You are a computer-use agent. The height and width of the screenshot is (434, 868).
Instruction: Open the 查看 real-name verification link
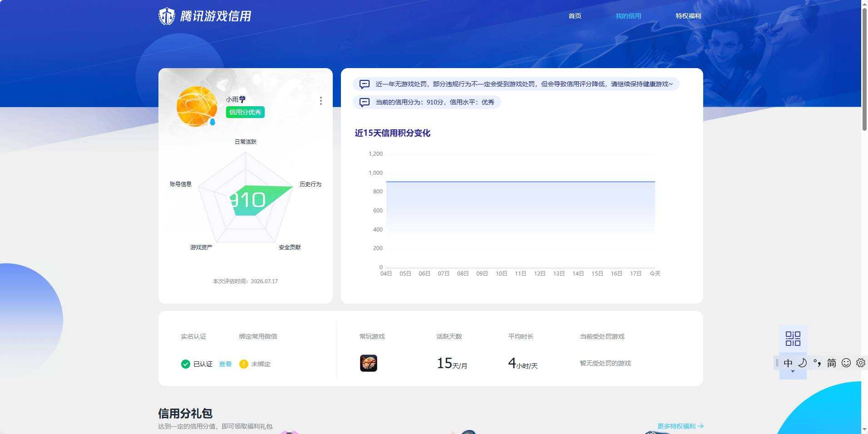coord(225,364)
